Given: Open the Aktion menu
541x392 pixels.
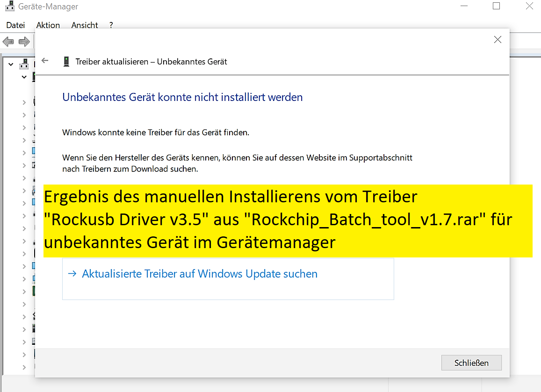Looking at the screenshot, I should 48,25.
